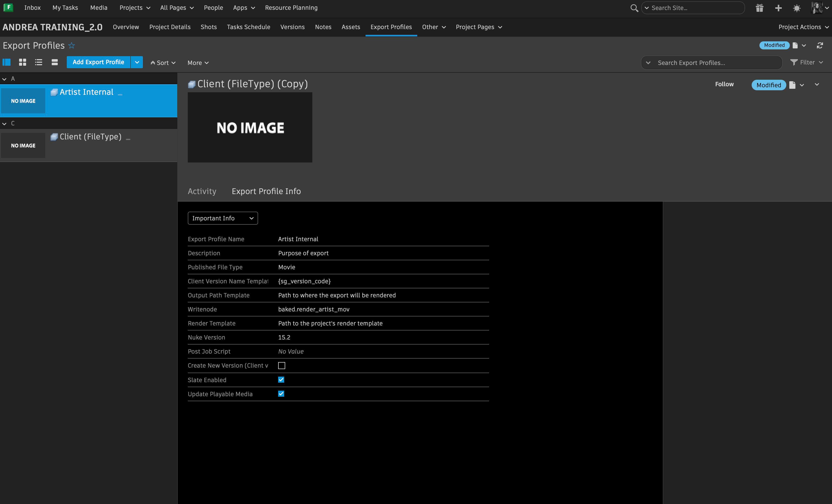The width and height of the screenshot is (832, 504).
Task: Switch to the detail list view icon
Action: 7,62
